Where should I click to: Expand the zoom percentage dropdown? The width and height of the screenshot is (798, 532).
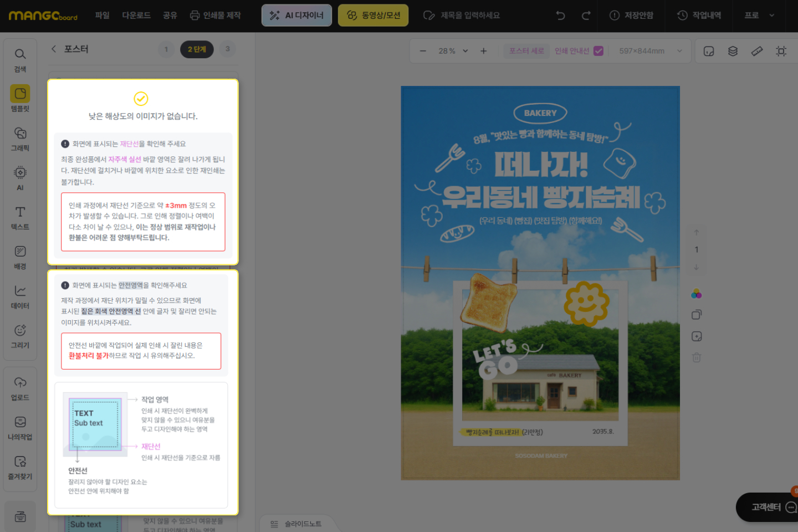[x=465, y=51]
